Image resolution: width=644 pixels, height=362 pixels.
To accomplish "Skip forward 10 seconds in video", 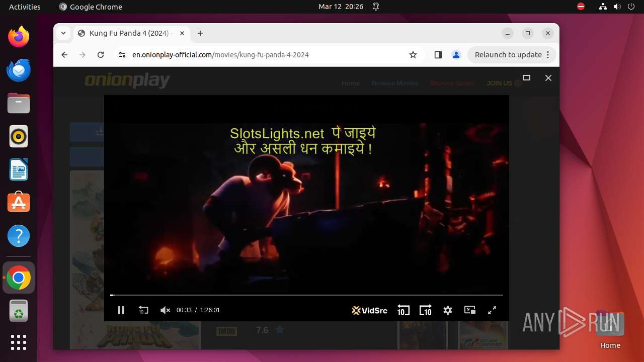I will pos(426,310).
